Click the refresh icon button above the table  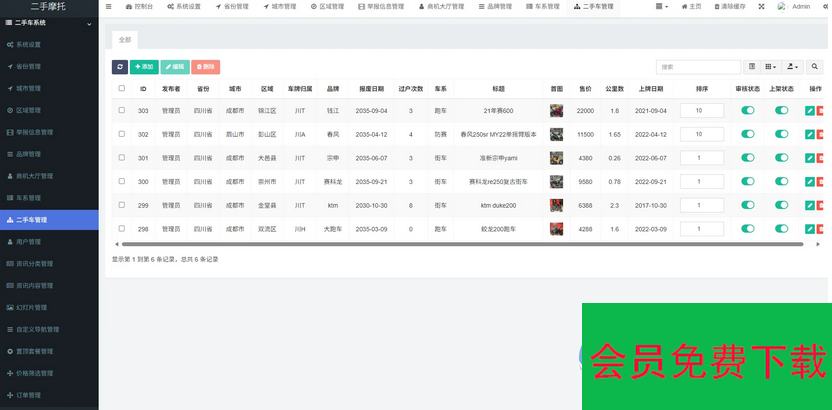120,67
